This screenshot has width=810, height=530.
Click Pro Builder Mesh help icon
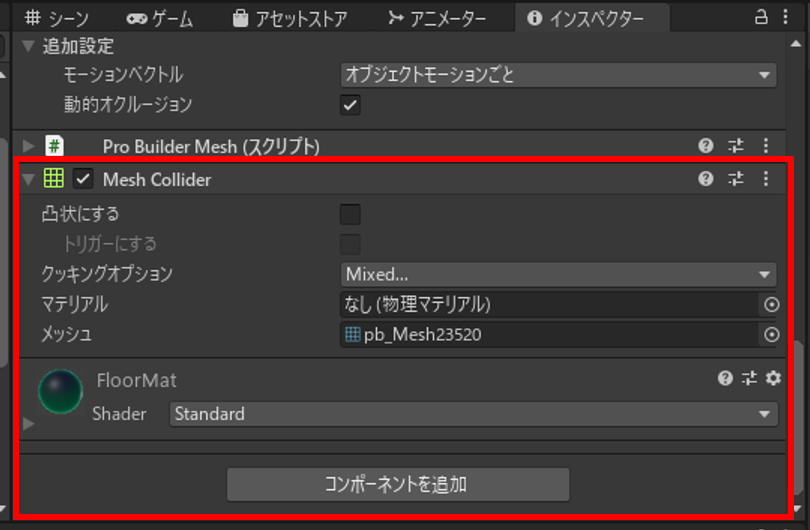(x=706, y=146)
